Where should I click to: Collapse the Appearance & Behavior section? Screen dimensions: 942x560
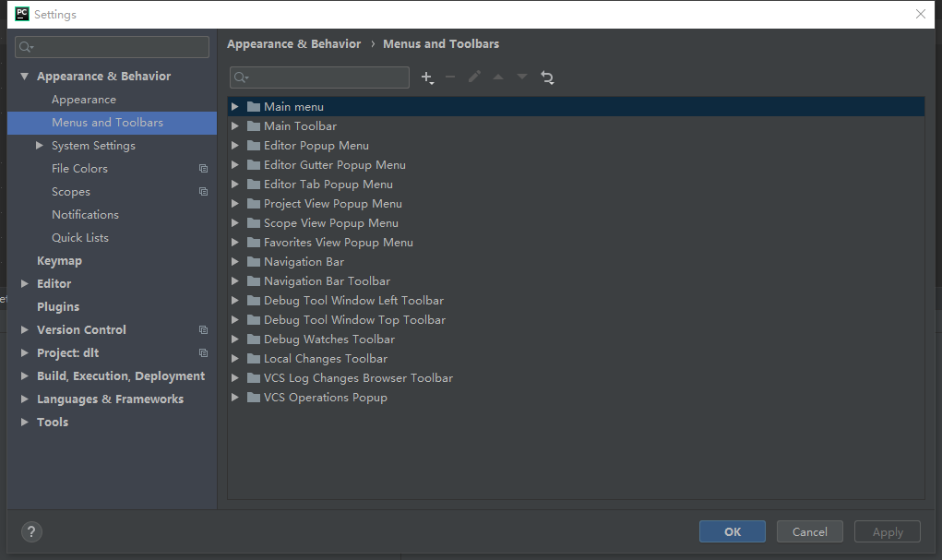(23, 76)
